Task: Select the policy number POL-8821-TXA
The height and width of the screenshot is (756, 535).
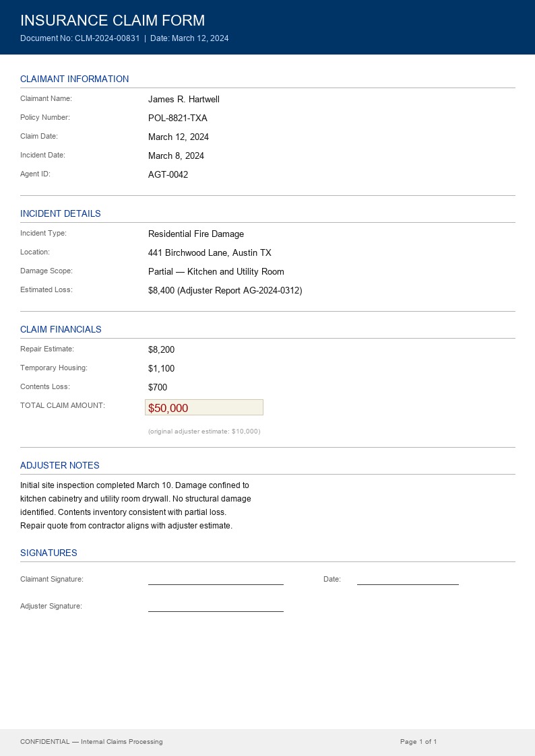Action: pyautogui.click(x=178, y=118)
